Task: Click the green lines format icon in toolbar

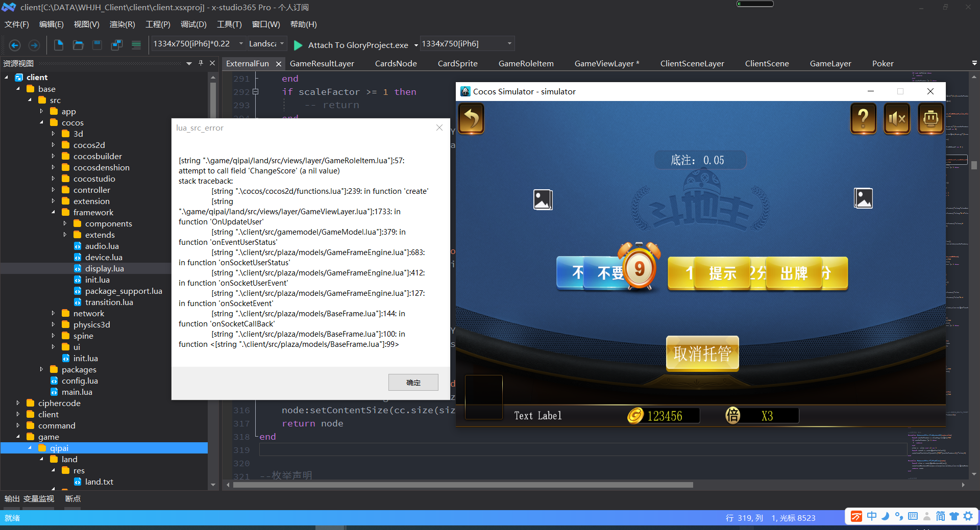Action: click(x=136, y=45)
